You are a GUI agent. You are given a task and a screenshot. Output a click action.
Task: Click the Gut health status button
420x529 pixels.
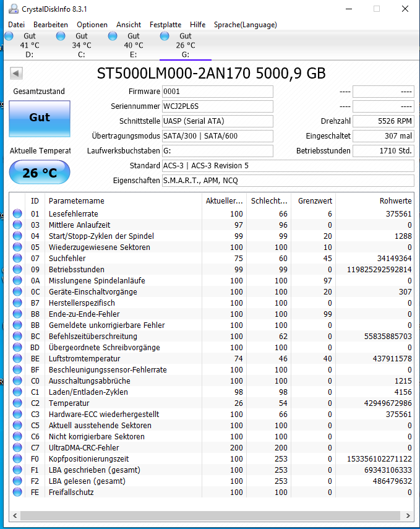[40, 118]
